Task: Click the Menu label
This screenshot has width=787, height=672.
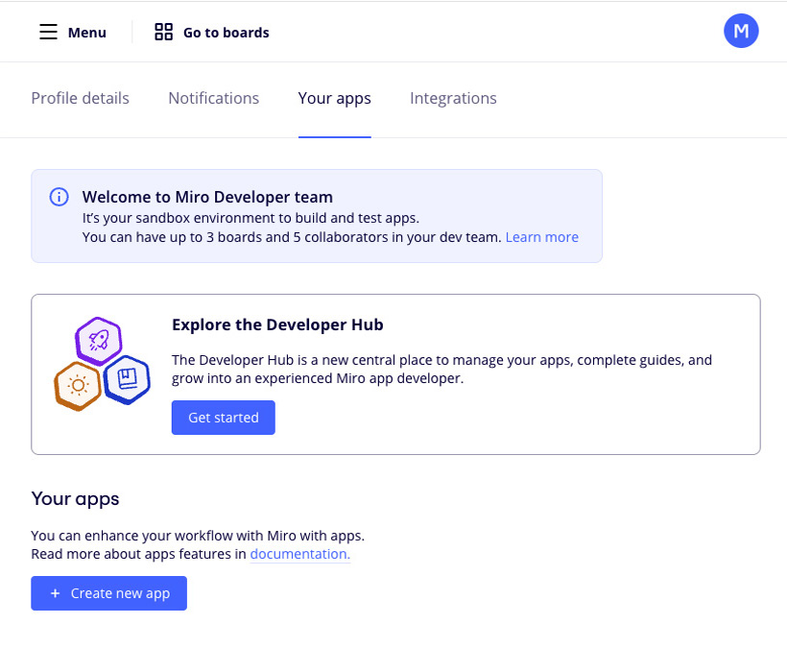Action: 87,33
